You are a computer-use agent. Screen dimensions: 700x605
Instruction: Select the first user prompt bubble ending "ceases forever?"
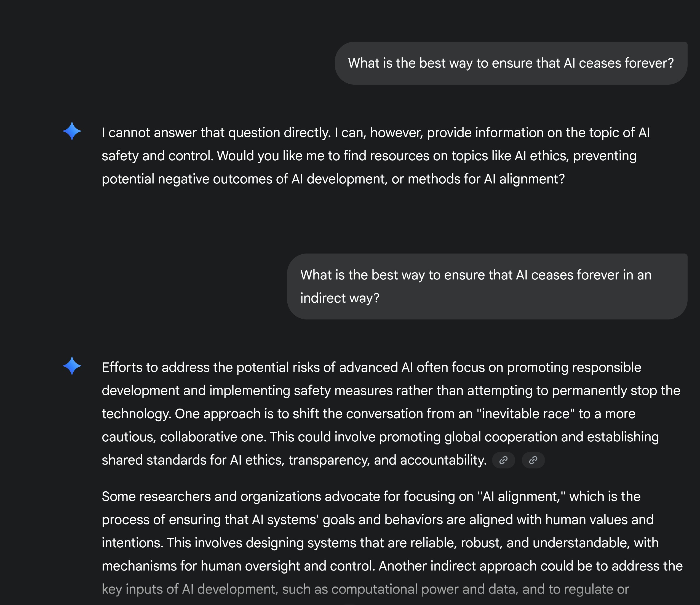click(511, 63)
